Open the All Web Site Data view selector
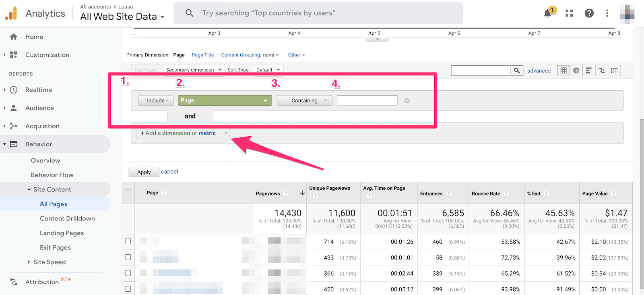Screen dimensions: 644x295 coord(122,17)
